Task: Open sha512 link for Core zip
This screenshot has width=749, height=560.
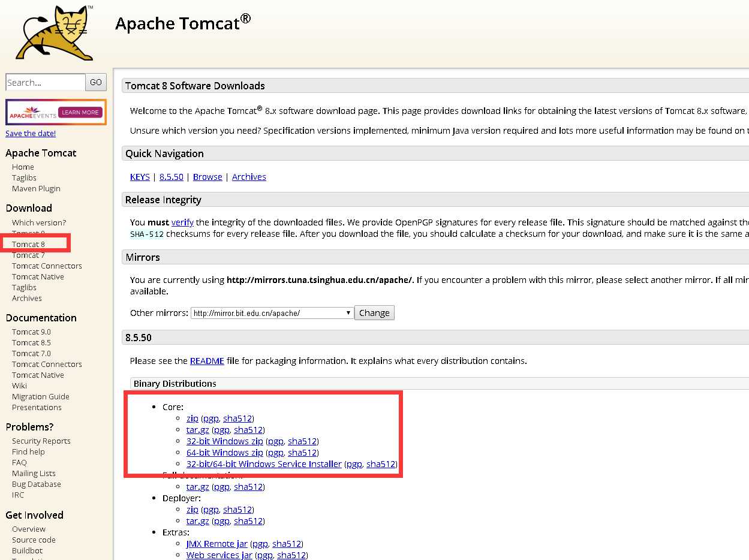Action: point(237,419)
